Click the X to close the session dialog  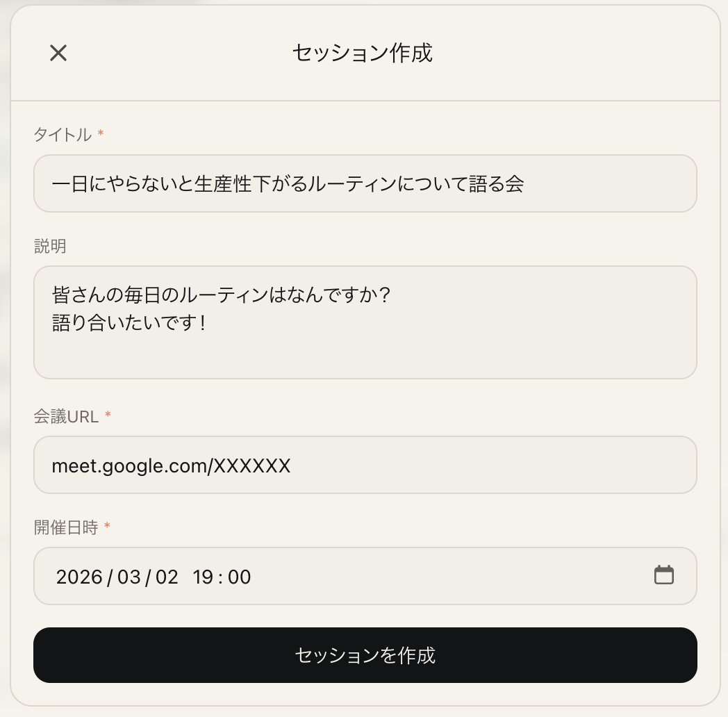point(58,53)
